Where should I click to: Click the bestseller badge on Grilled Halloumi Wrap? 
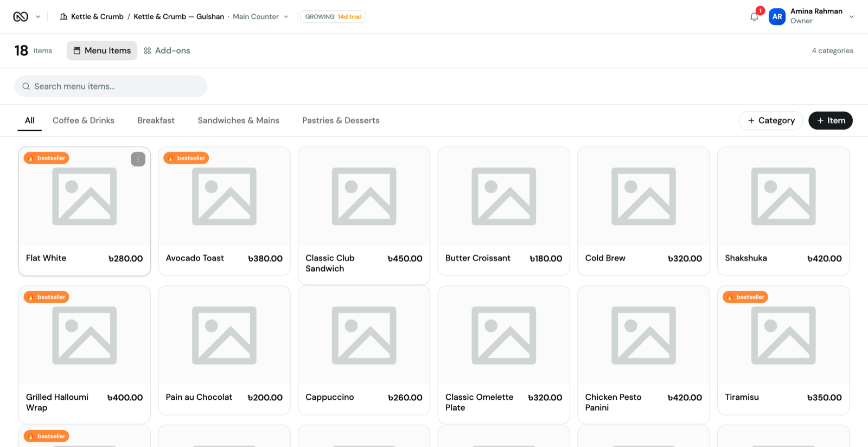(46, 297)
